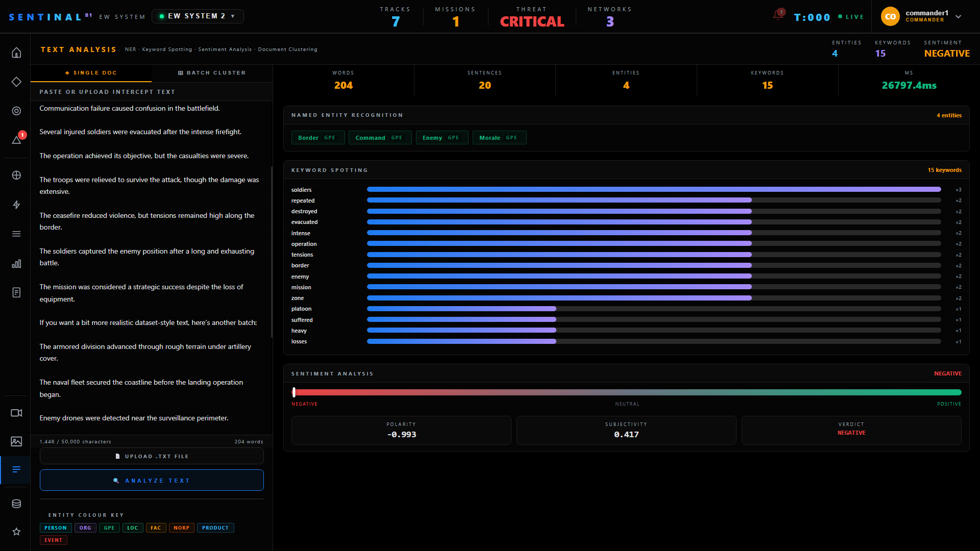Click the words count 204

(344, 85)
